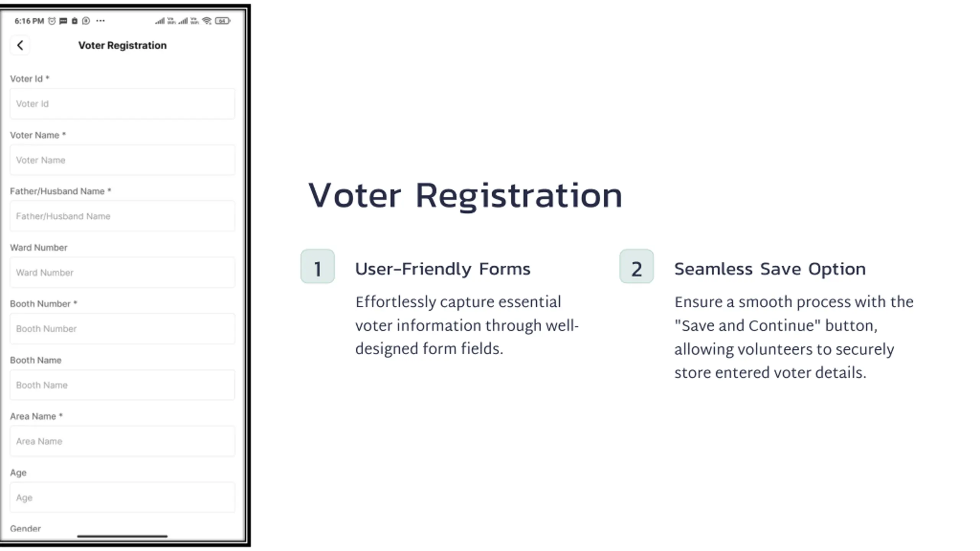
Task: Click the battery level indicator icon
Action: 222,21
